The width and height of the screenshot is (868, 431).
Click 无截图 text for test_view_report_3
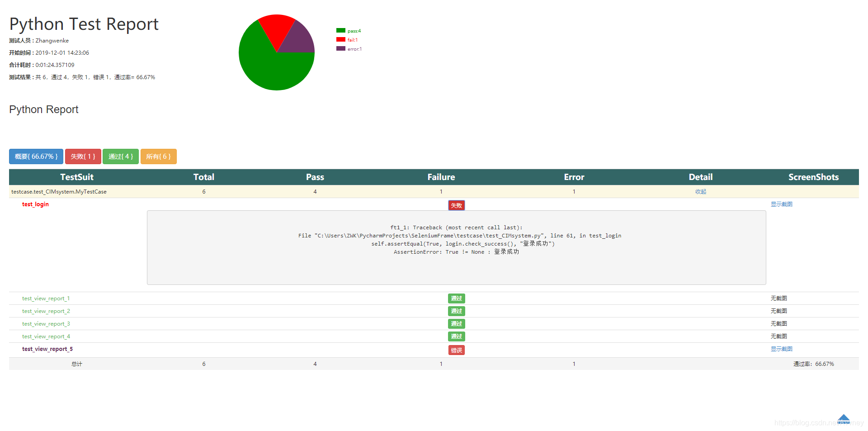coord(779,324)
